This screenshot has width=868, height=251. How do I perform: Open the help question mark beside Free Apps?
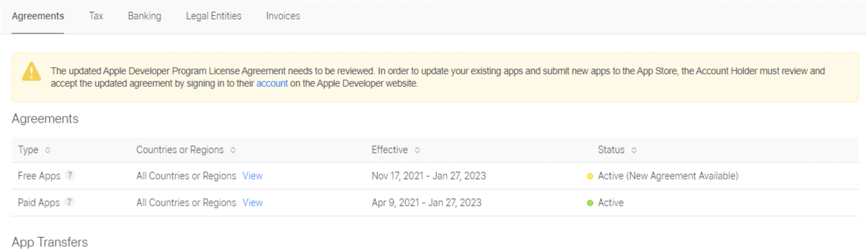(x=70, y=175)
